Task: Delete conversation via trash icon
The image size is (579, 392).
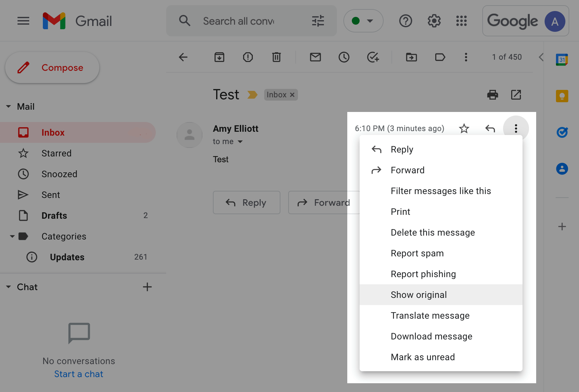Action: (277, 57)
